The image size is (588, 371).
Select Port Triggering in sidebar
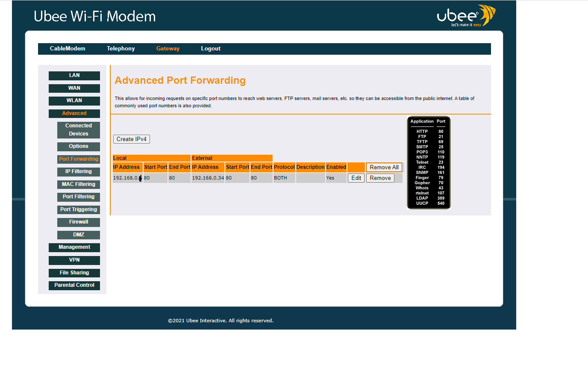click(x=79, y=210)
